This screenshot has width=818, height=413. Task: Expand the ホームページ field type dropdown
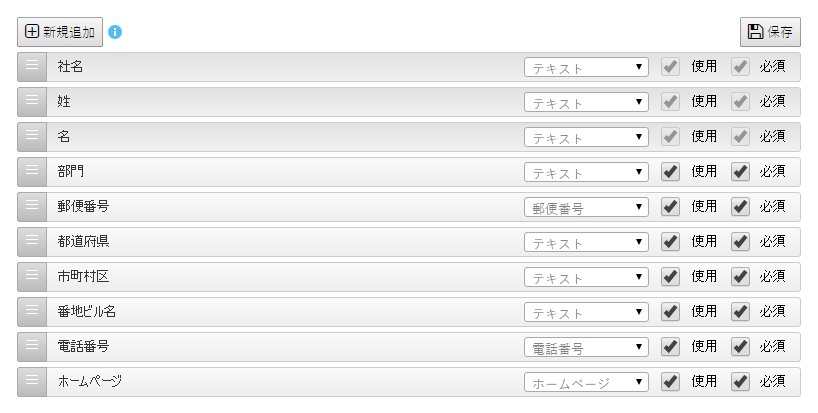coord(586,382)
